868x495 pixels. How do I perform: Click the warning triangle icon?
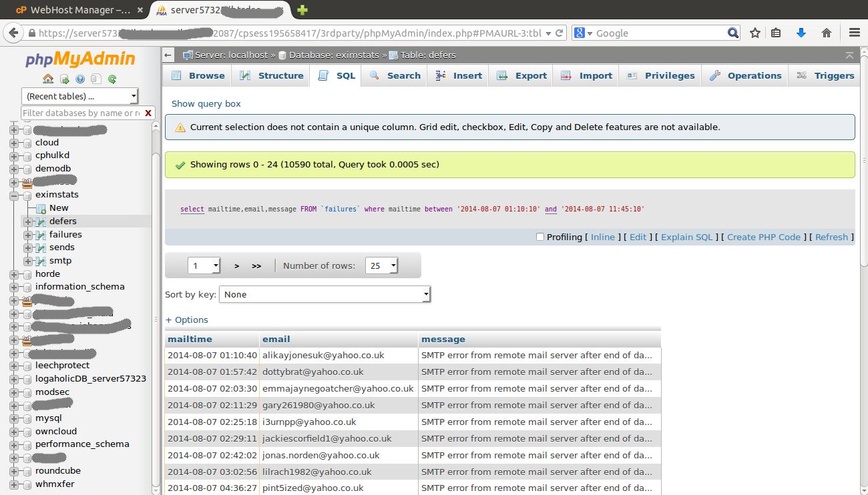click(x=180, y=127)
